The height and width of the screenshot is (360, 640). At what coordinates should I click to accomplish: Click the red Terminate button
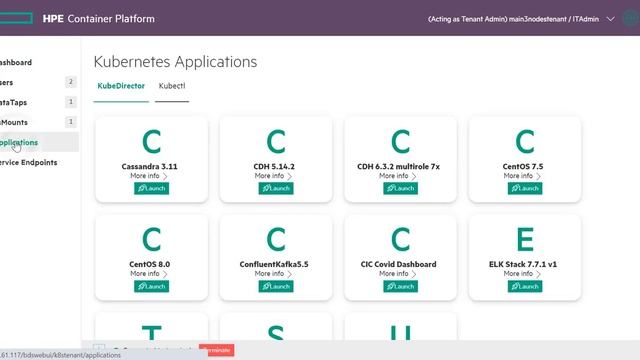coord(217,350)
